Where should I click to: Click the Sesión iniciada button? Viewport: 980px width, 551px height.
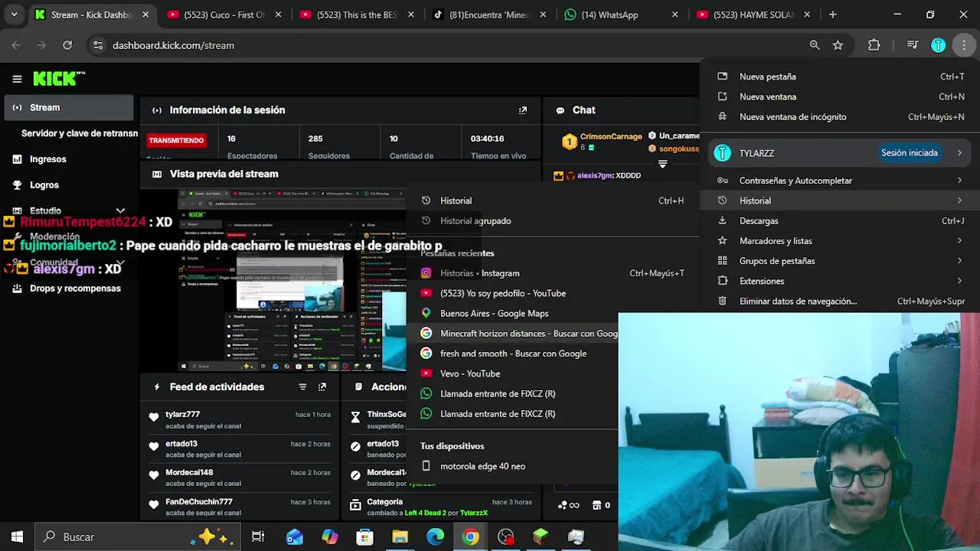pyautogui.click(x=909, y=153)
